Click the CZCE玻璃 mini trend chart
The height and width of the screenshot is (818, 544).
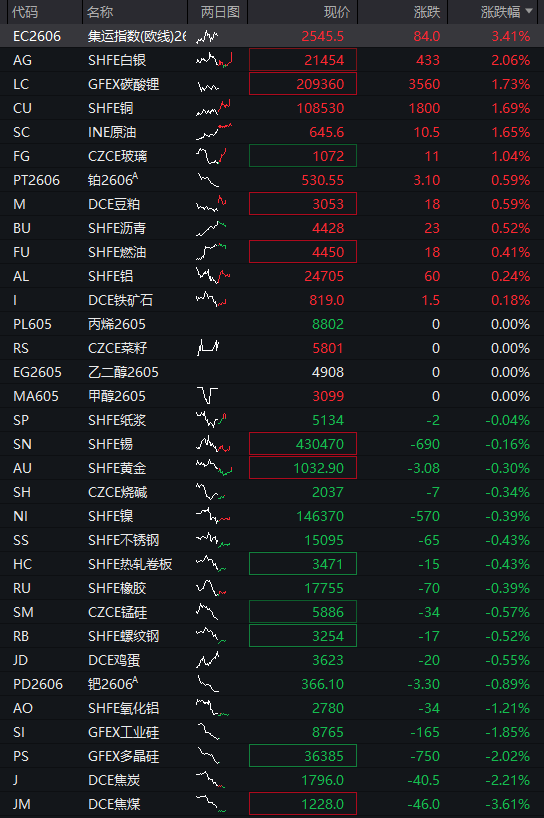click(211, 156)
